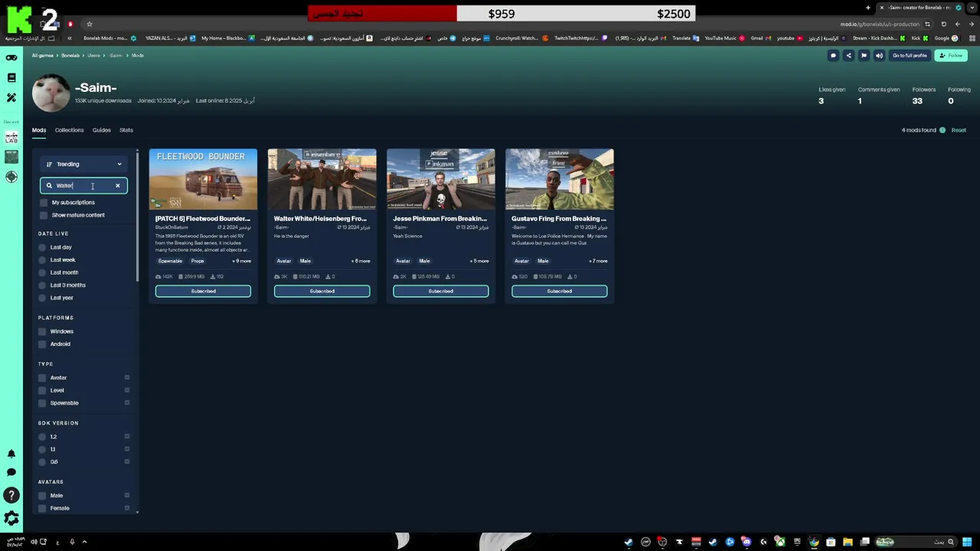Open Discord from the taskbar
The height and width of the screenshot is (551, 980).
point(746,542)
